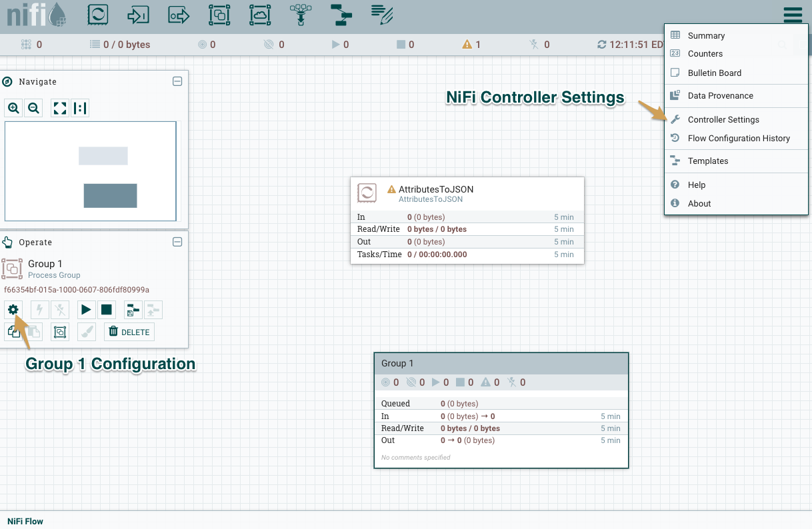Open Group 1 configuration with the gear icon
Viewport: 812px width, 529px height.
pyautogui.click(x=13, y=309)
